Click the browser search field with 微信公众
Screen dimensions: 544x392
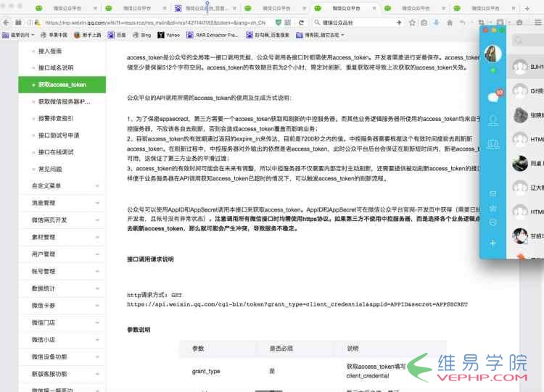(x=355, y=22)
